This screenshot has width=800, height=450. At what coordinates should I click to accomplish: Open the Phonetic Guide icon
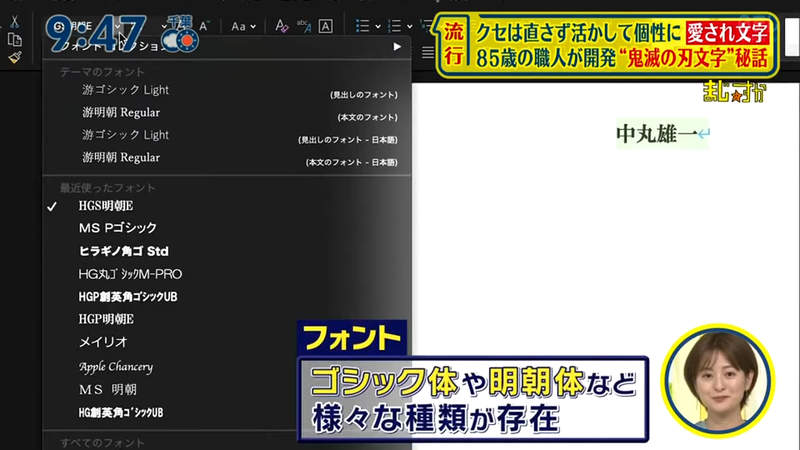coord(304,26)
